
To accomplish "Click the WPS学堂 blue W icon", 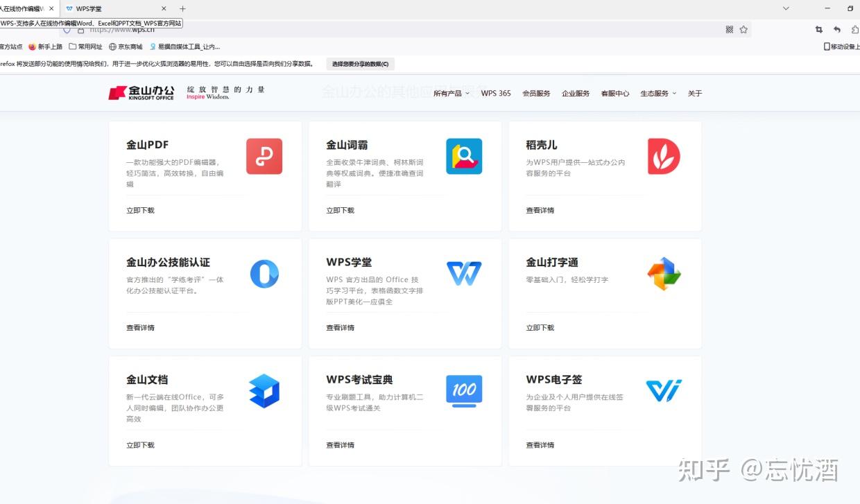I will [x=464, y=273].
